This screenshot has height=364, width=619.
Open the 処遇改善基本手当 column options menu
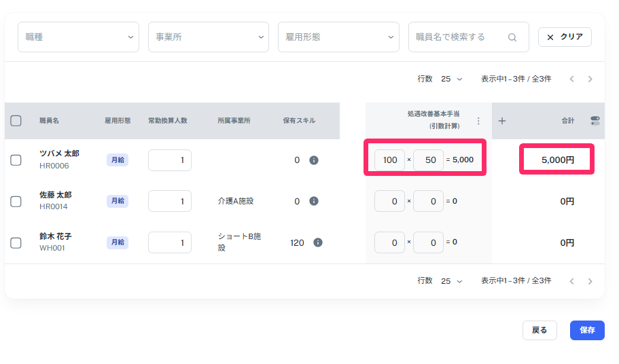478,121
